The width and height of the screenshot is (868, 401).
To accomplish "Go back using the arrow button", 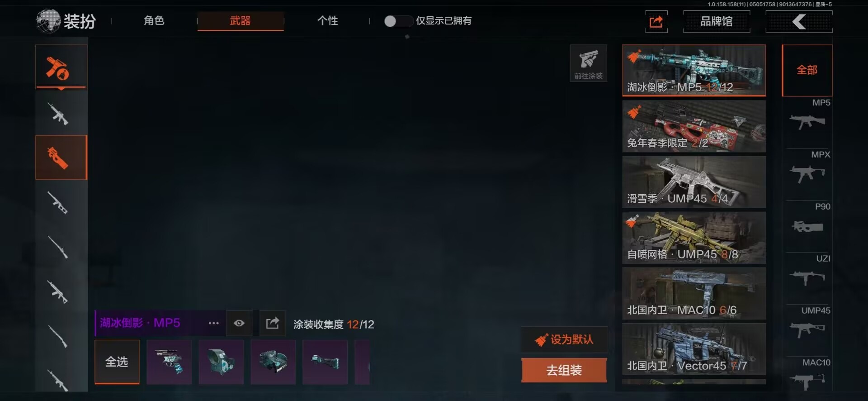I will [799, 21].
